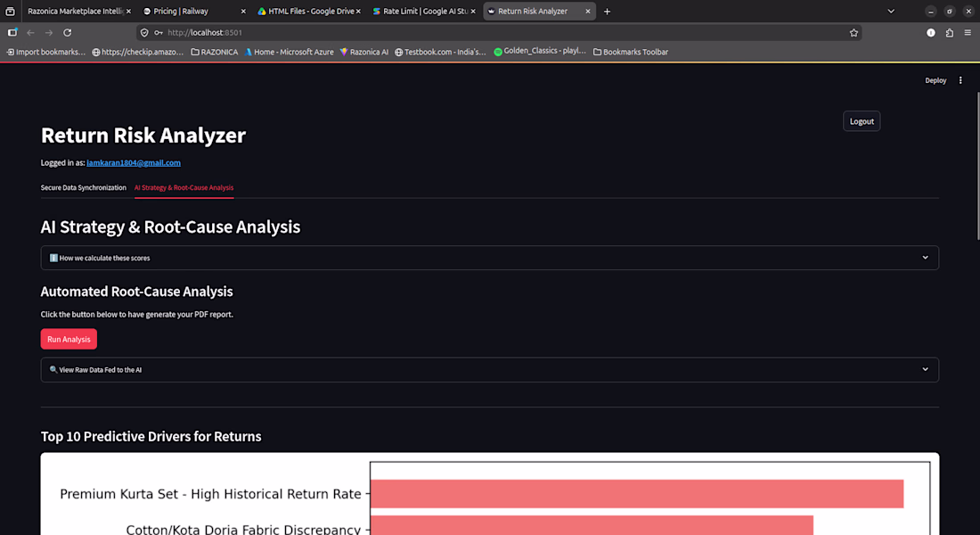980x535 pixels.
Task: Close the Return Risk Analyzer tab
Action: (x=587, y=12)
